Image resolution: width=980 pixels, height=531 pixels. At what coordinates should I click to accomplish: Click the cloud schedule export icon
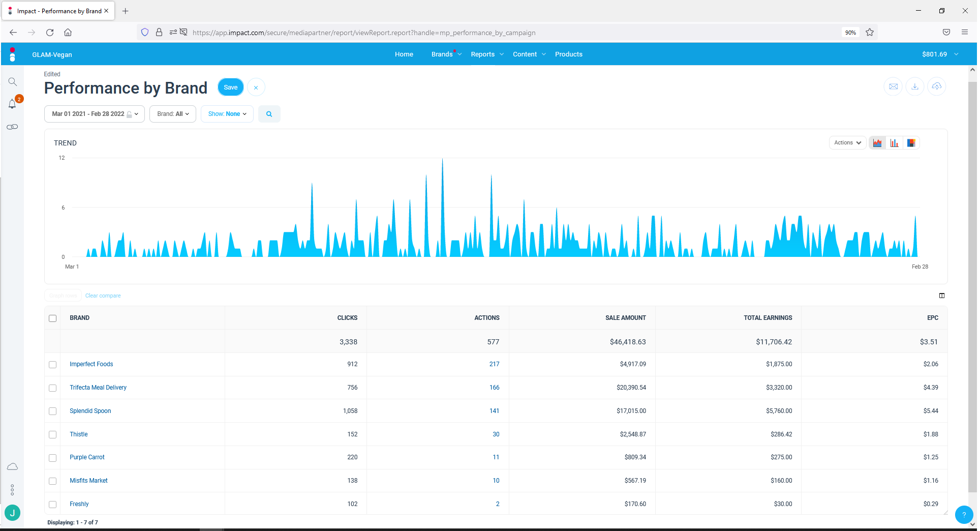(937, 86)
